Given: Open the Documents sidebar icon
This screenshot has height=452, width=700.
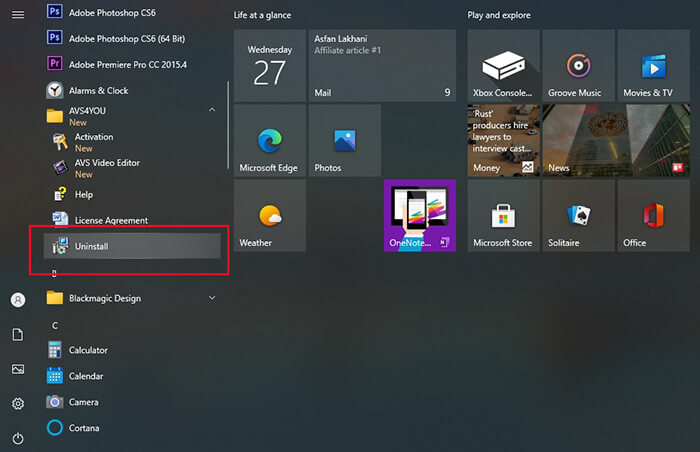Looking at the screenshot, I should (18, 334).
